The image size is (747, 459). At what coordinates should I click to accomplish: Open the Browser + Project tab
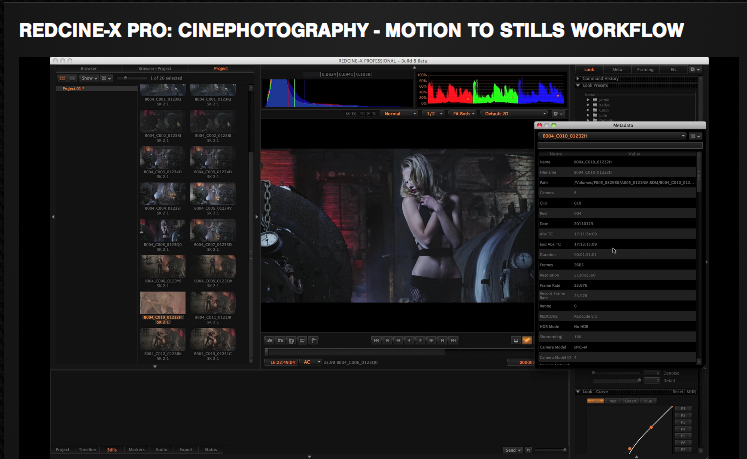[154, 69]
